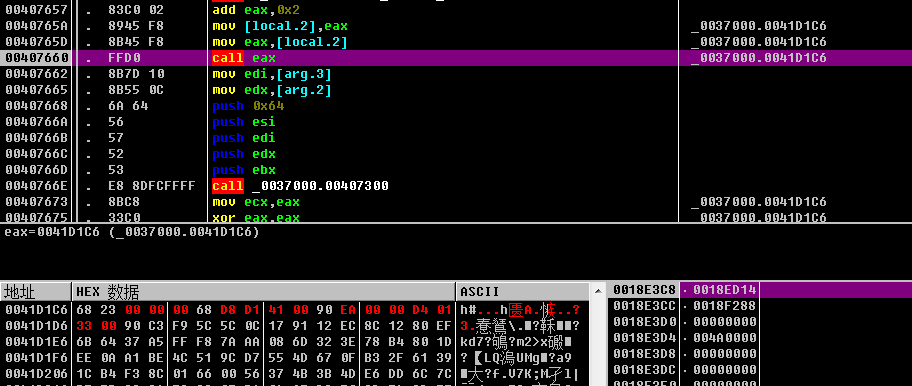Click address 00407673 in the disassembly

(x=37, y=202)
